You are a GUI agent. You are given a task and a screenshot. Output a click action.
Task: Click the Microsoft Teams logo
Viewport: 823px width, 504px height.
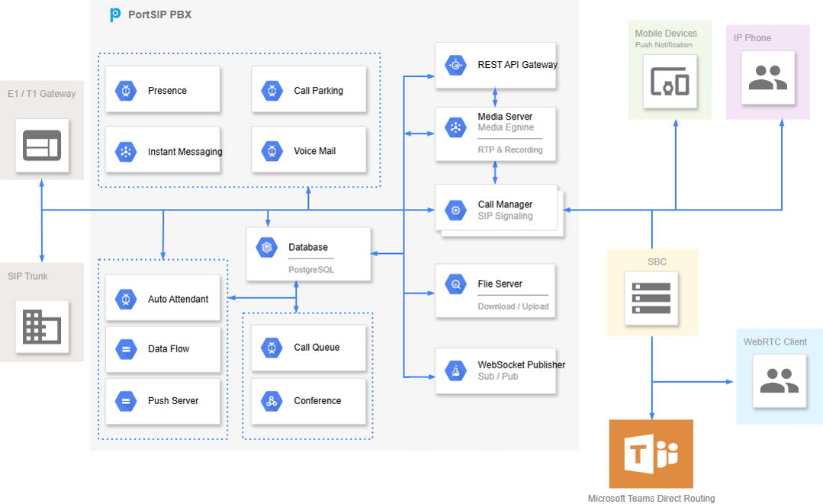(651, 454)
